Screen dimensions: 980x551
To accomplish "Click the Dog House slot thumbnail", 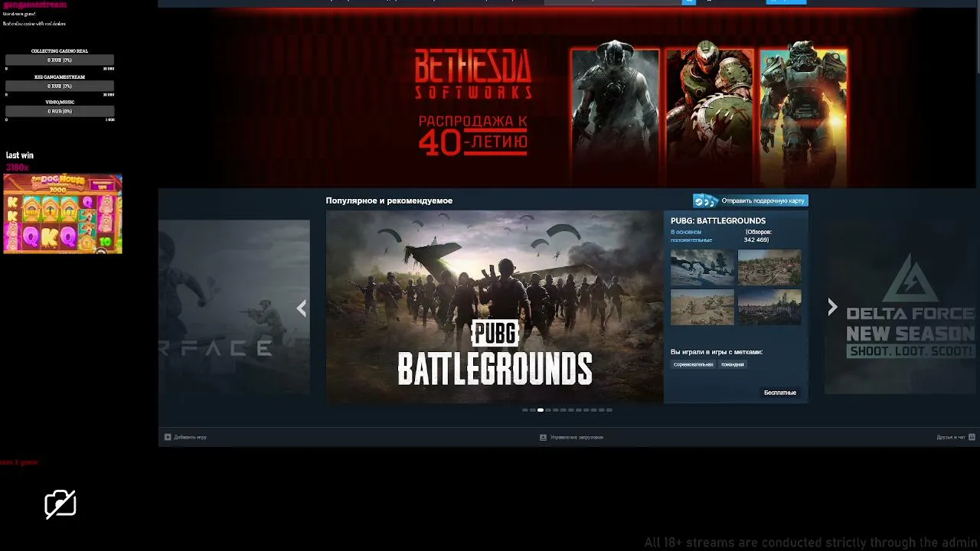I will [x=63, y=214].
